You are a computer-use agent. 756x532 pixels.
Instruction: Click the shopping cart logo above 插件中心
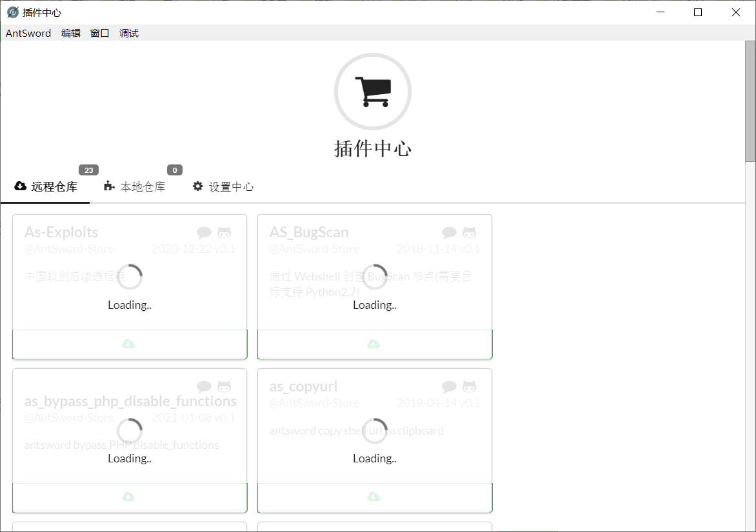point(373,91)
